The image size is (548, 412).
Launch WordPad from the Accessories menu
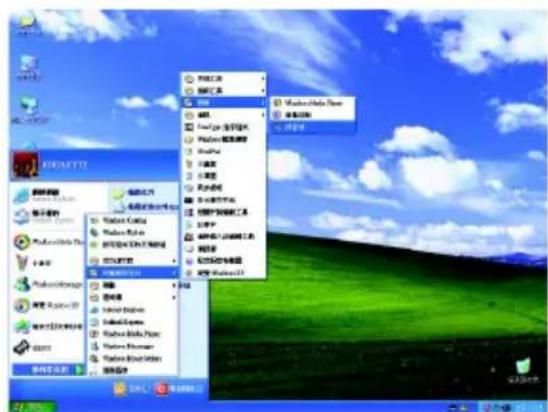tap(223, 151)
